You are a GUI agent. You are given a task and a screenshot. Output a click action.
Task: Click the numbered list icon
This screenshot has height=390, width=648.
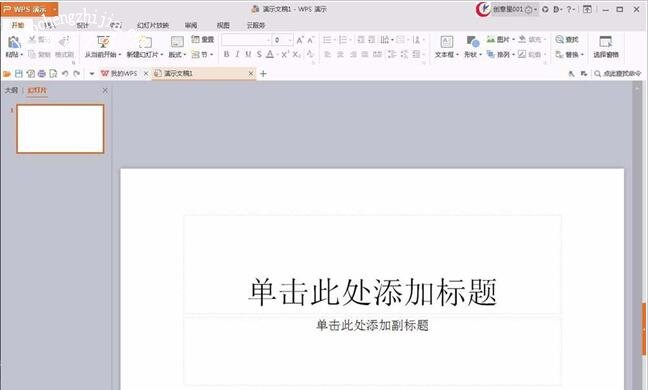[342, 40]
